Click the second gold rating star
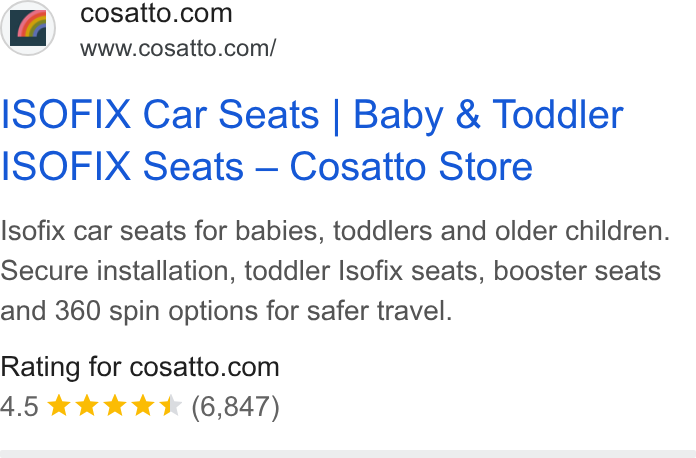The width and height of the screenshot is (696, 458). pos(87,406)
